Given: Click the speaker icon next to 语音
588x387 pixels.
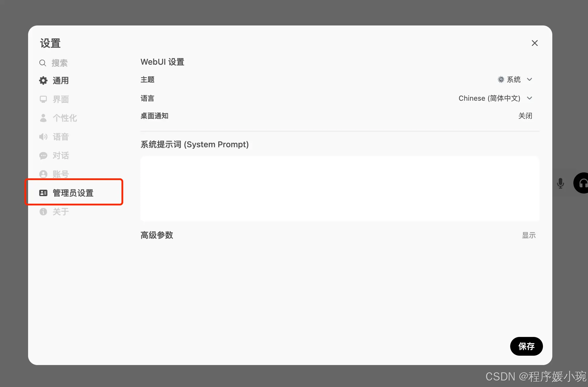Looking at the screenshot, I should (43, 137).
